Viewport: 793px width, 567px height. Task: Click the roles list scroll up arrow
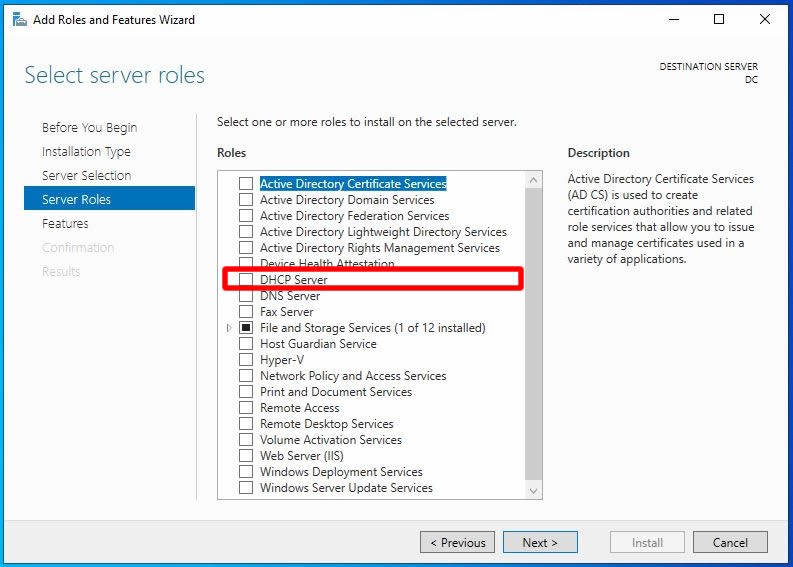click(534, 180)
